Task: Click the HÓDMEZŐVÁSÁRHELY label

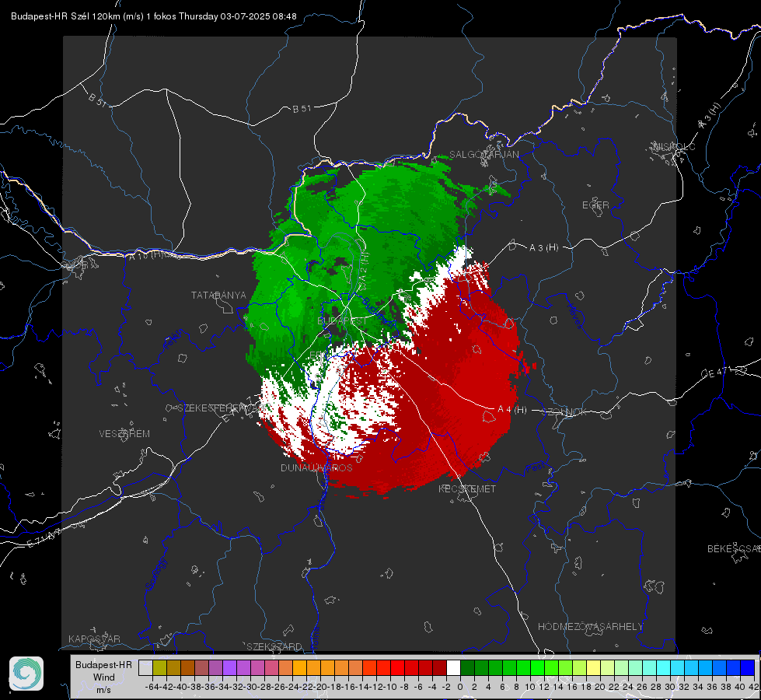Action: (590, 627)
